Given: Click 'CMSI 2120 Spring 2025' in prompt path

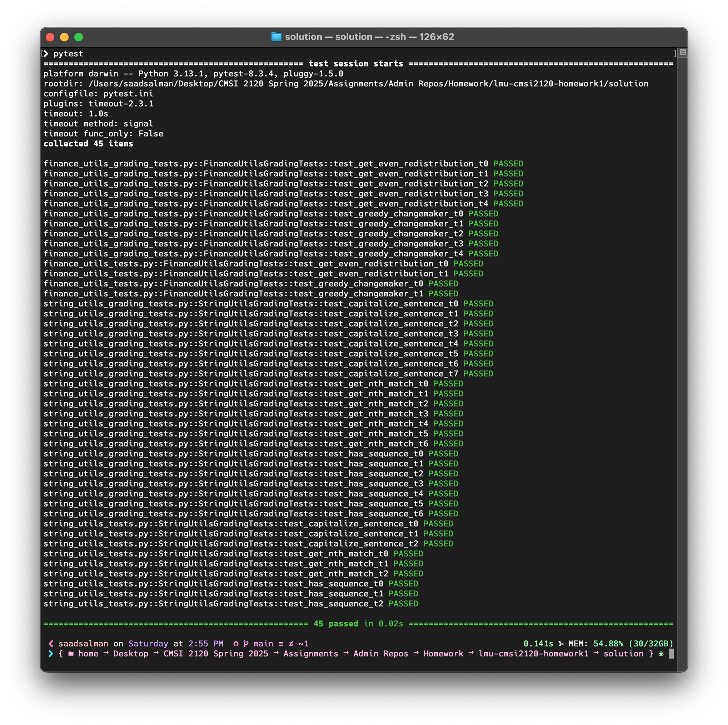Looking at the screenshot, I should pyautogui.click(x=216, y=654).
